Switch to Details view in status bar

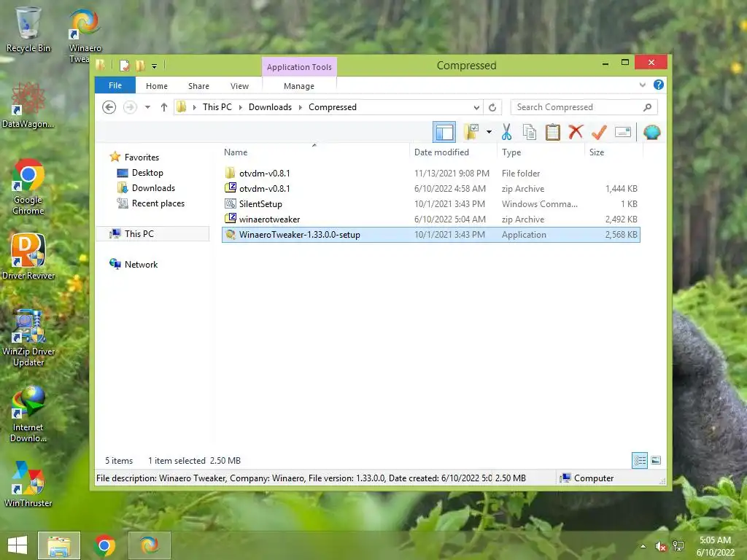[640, 461]
